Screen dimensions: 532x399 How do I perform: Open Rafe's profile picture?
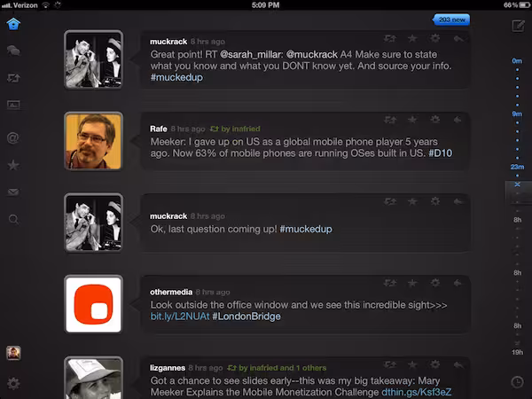[93, 141]
